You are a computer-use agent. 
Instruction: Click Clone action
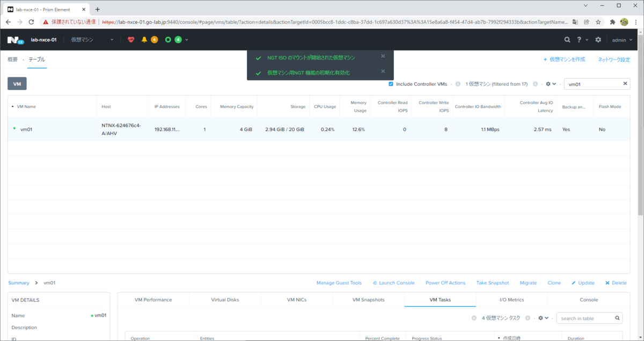tap(554, 282)
